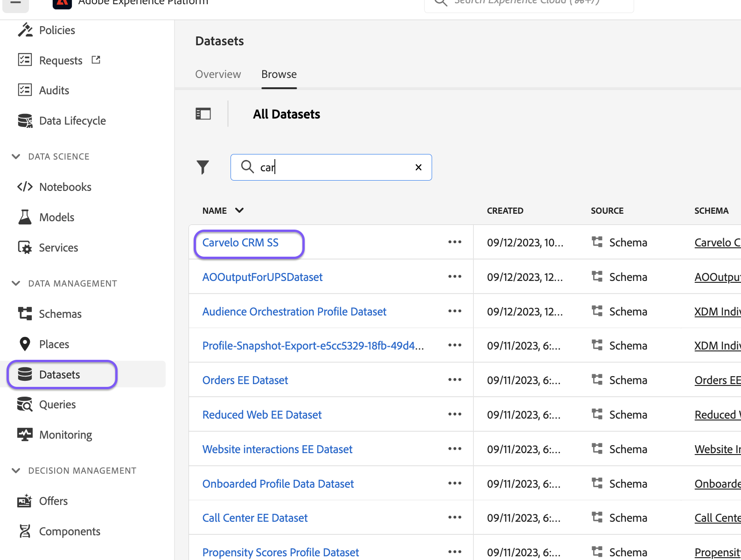Click the Created column header
The width and height of the screenshot is (741, 560).
point(505,210)
